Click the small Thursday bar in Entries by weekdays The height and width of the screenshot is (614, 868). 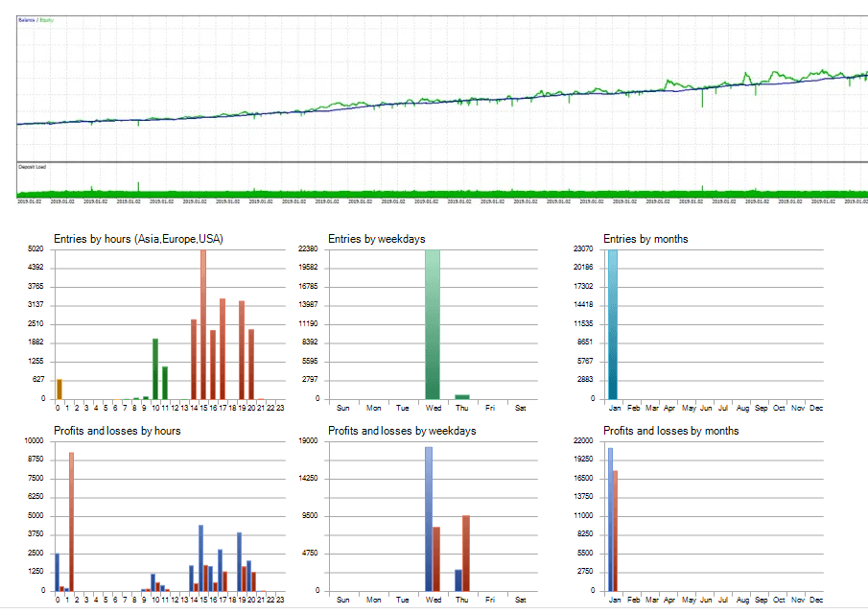pyautogui.click(x=462, y=396)
